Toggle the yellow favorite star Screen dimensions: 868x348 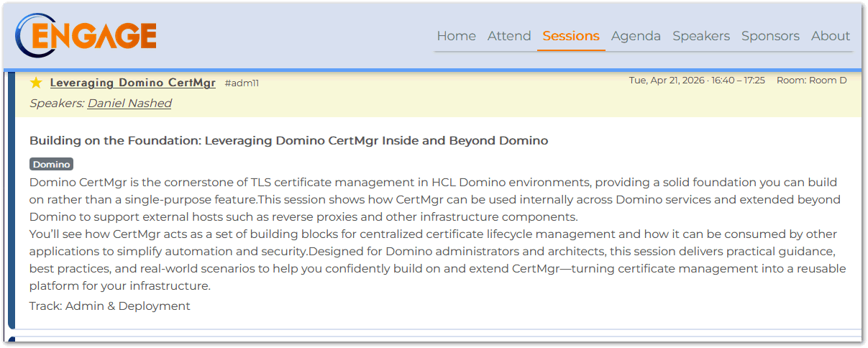point(36,83)
